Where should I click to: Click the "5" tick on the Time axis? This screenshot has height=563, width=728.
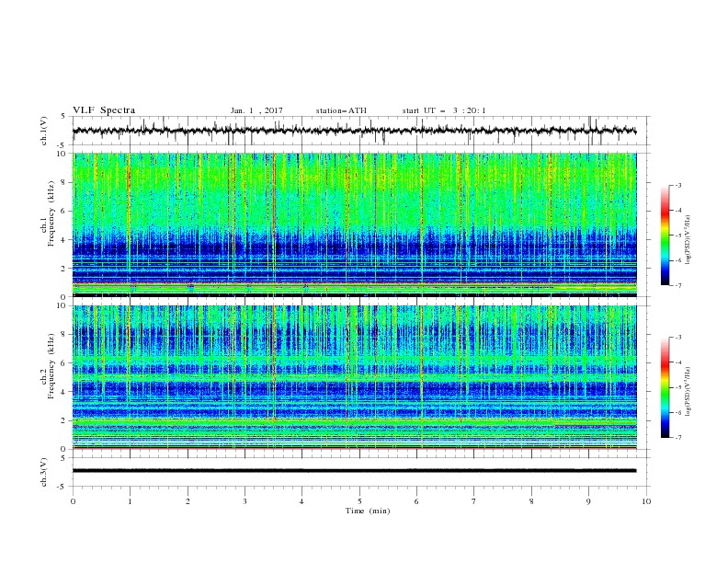359,501
